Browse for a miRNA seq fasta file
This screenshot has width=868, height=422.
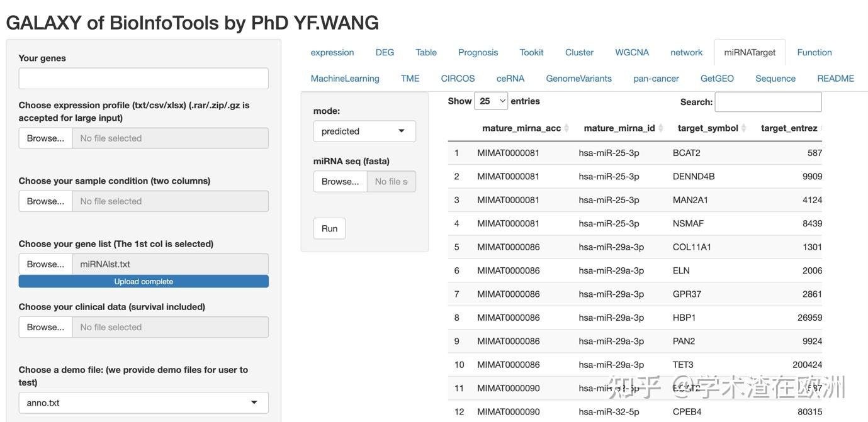coord(340,181)
